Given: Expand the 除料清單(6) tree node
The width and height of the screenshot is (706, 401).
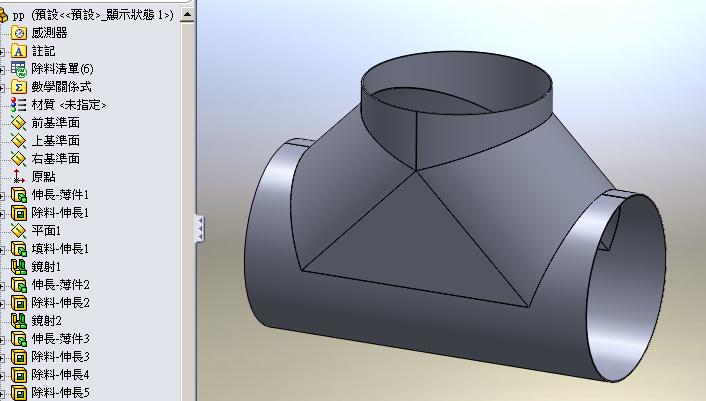Looking at the screenshot, I should (x=3, y=69).
